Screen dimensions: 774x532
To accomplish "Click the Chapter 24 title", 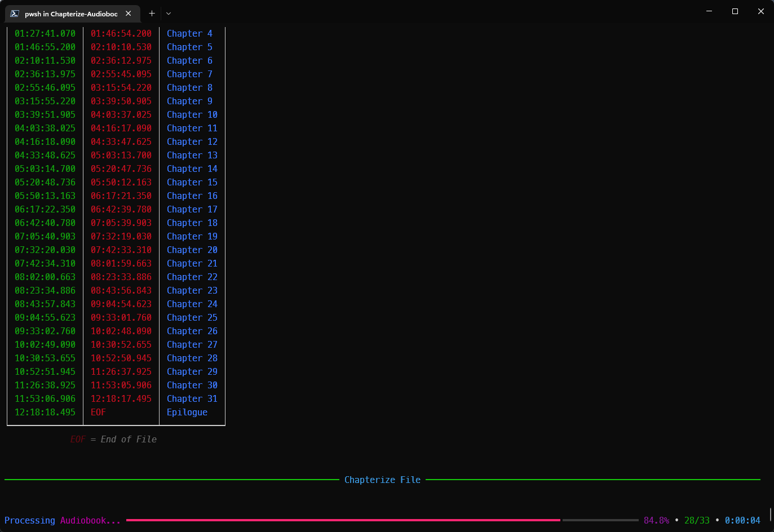I will 192,304.
